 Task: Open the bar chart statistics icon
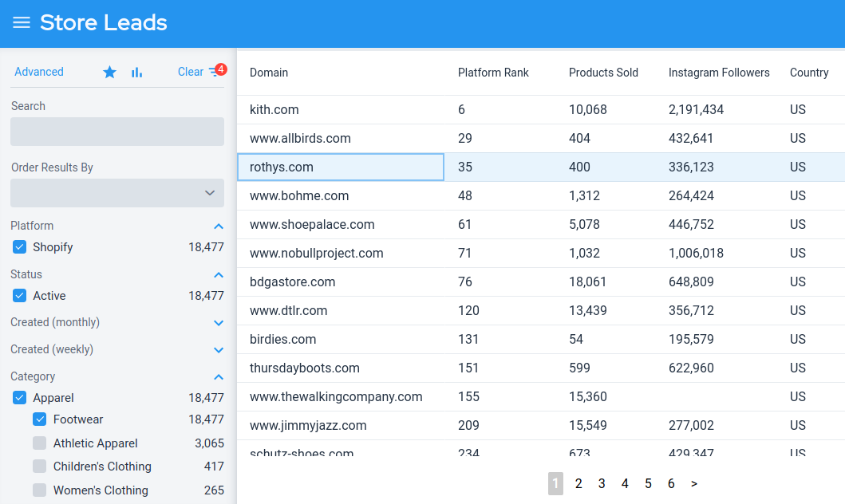(x=137, y=72)
